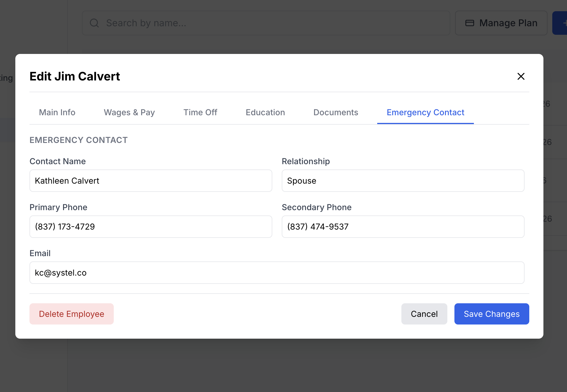Focus the Secondary Phone field

click(x=403, y=227)
